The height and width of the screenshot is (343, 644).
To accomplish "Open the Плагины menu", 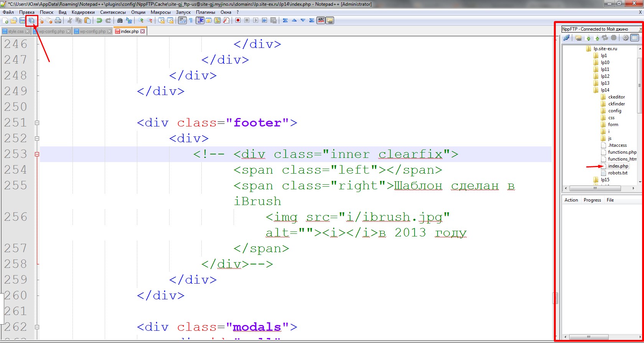I will 206,12.
